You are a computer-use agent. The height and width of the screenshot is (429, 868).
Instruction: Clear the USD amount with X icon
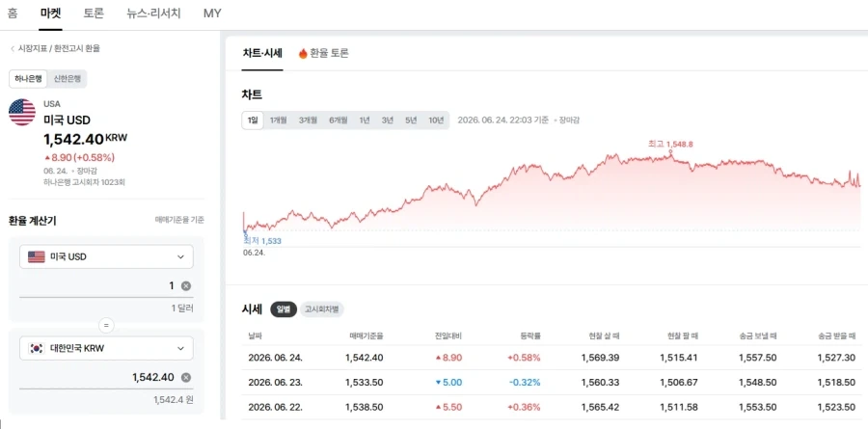(186, 285)
